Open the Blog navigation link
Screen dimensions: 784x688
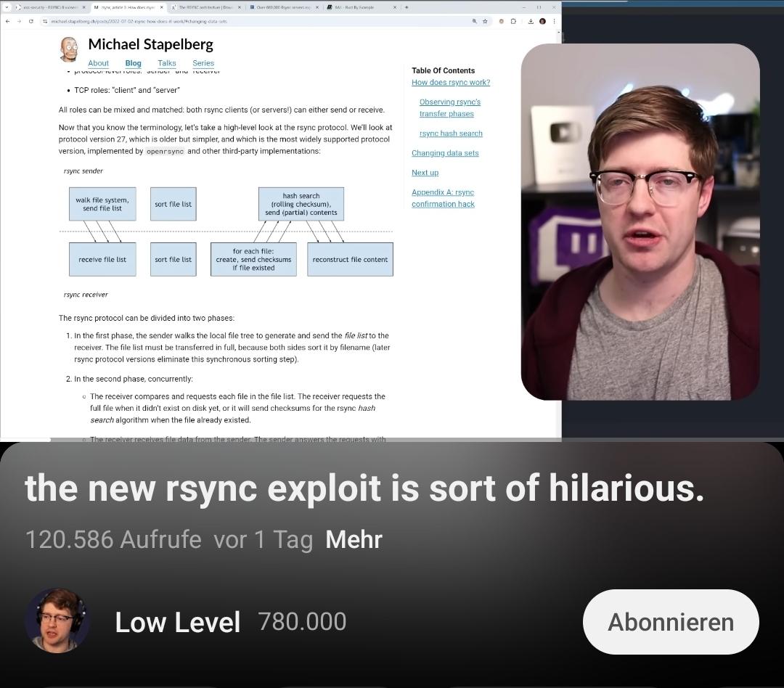[x=133, y=63]
